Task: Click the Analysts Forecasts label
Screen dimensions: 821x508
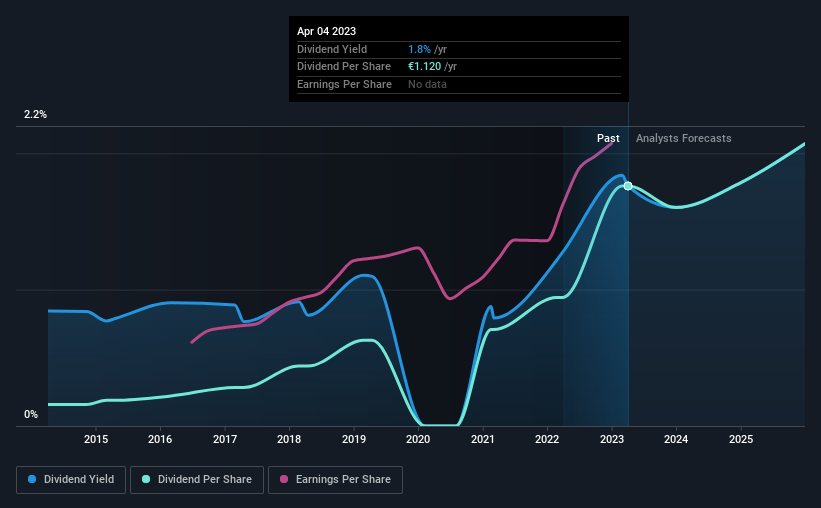Action: tap(683, 138)
